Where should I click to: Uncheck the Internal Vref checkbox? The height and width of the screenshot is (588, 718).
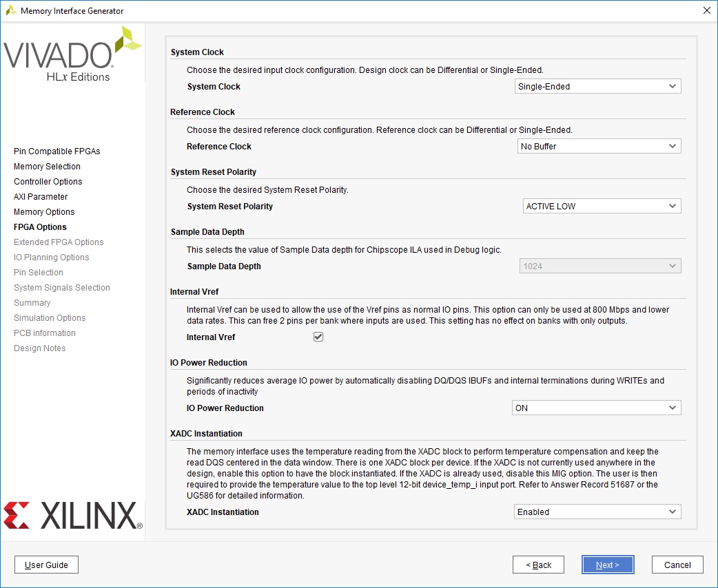(318, 337)
